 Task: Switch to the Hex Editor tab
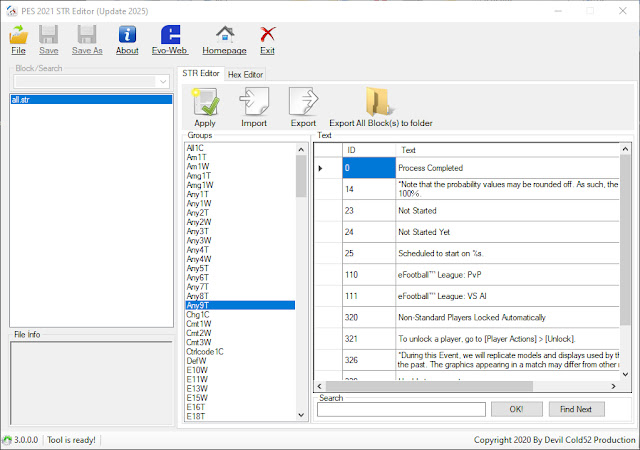245,75
